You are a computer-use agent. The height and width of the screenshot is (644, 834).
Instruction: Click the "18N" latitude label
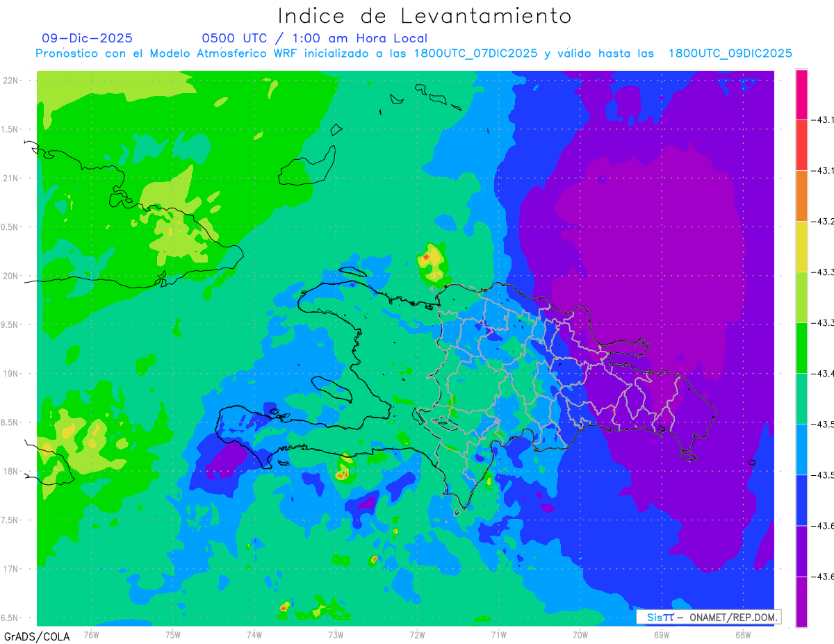coord(12,471)
